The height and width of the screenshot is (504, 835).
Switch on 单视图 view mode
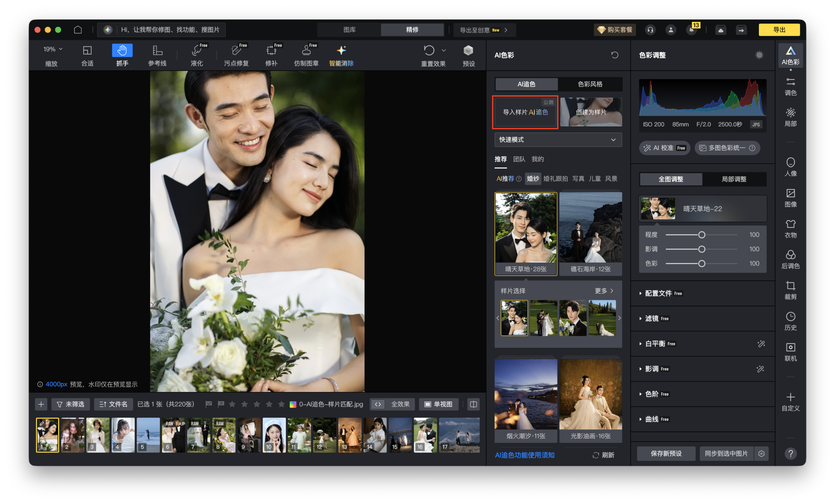click(x=438, y=404)
